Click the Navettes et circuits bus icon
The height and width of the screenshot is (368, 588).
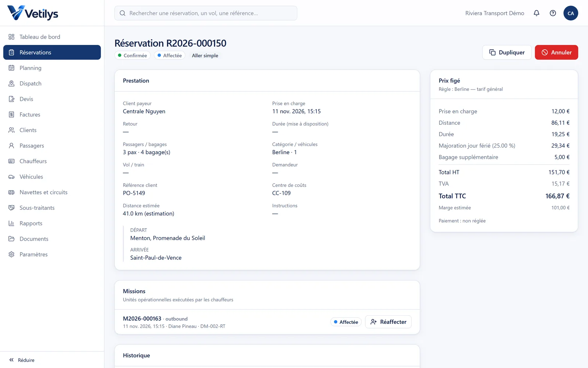pyautogui.click(x=11, y=192)
